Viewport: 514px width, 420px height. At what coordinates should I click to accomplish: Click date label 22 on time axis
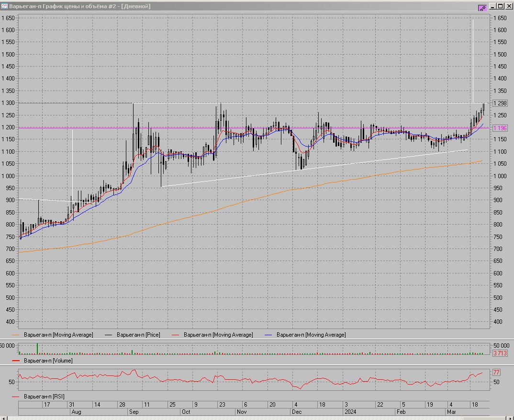(380, 405)
